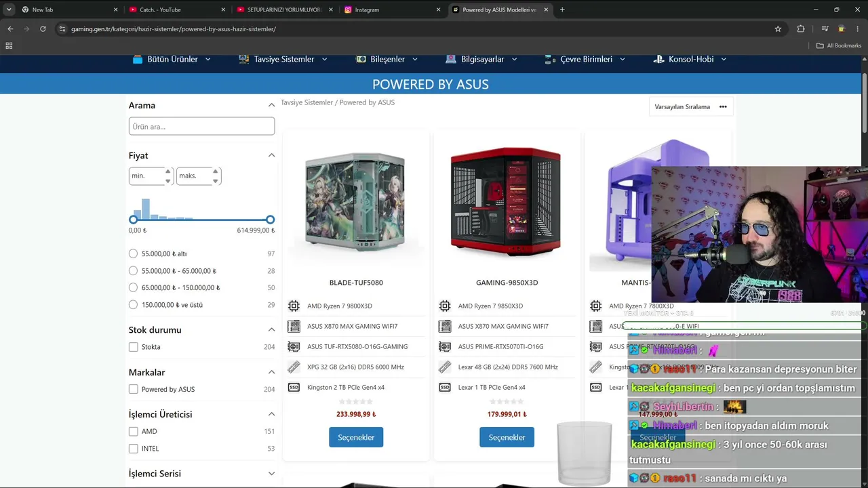Tick the Powered by ASUS brand checkbox

133,389
